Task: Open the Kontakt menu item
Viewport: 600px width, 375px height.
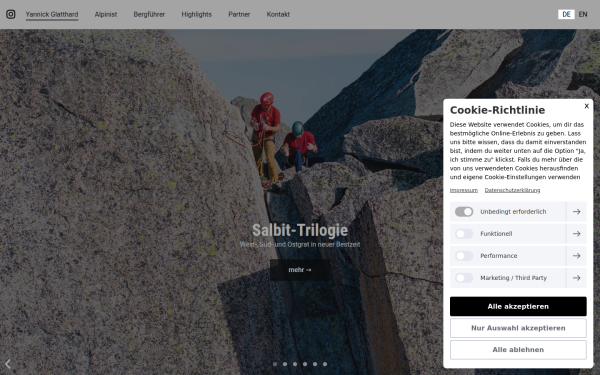Action: [x=278, y=15]
